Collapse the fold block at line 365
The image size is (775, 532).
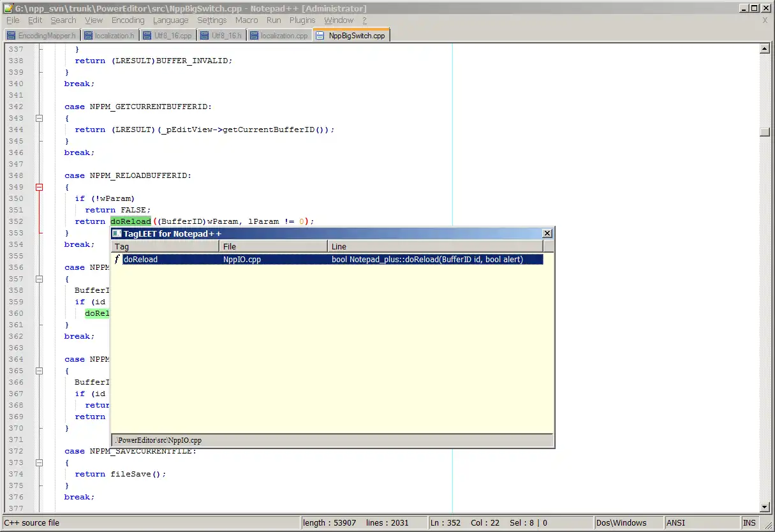coord(39,371)
